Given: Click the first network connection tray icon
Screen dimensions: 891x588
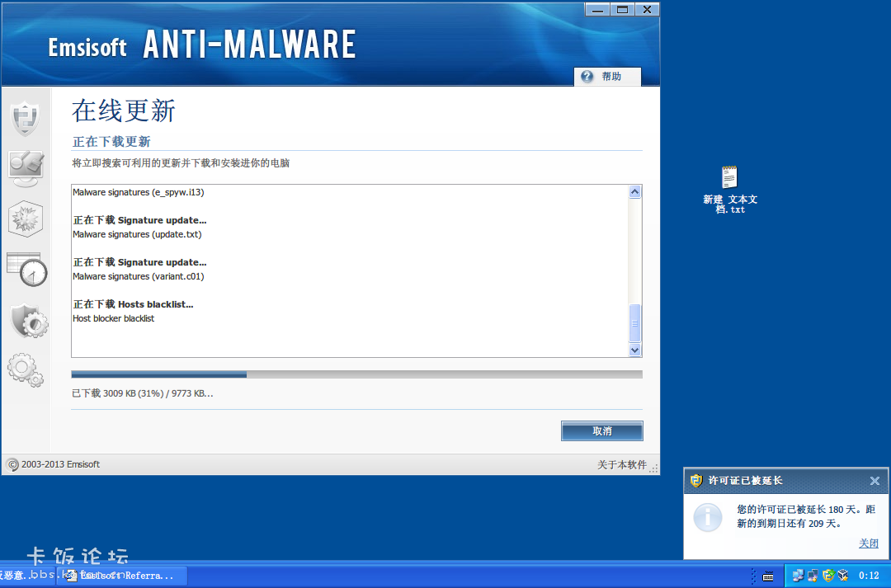Looking at the screenshot, I should [798, 576].
